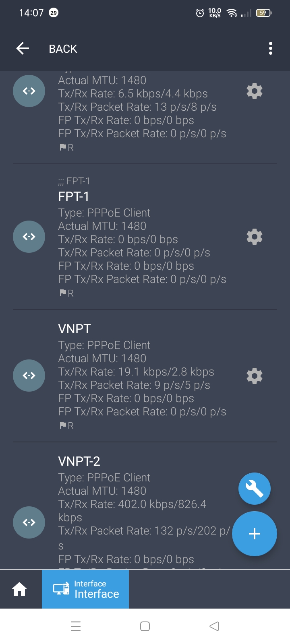
Task: Open settings gear for FPT-1 interface
Action: click(x=254, y=237)
